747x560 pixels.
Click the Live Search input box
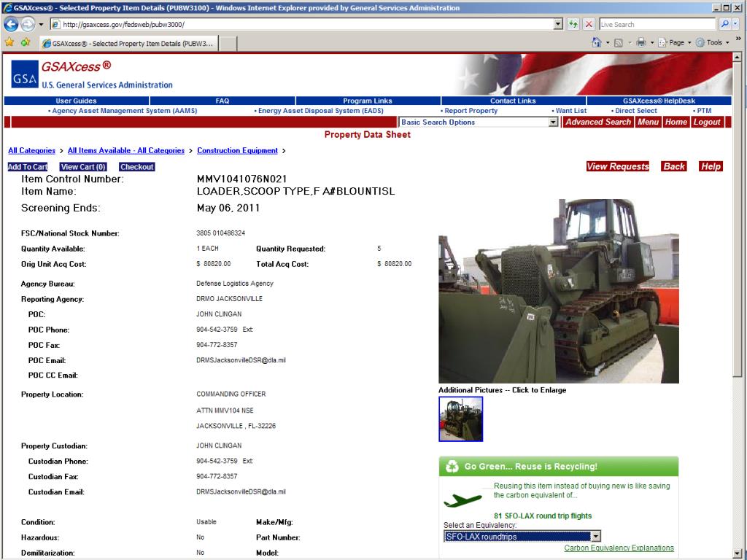[x=658, y=24]
